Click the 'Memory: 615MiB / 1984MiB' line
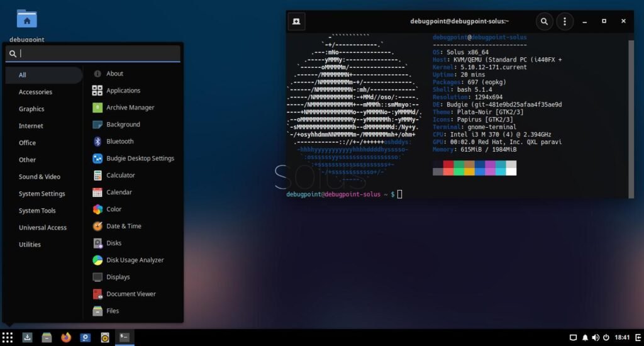644x346 pixels. (474, 150)
